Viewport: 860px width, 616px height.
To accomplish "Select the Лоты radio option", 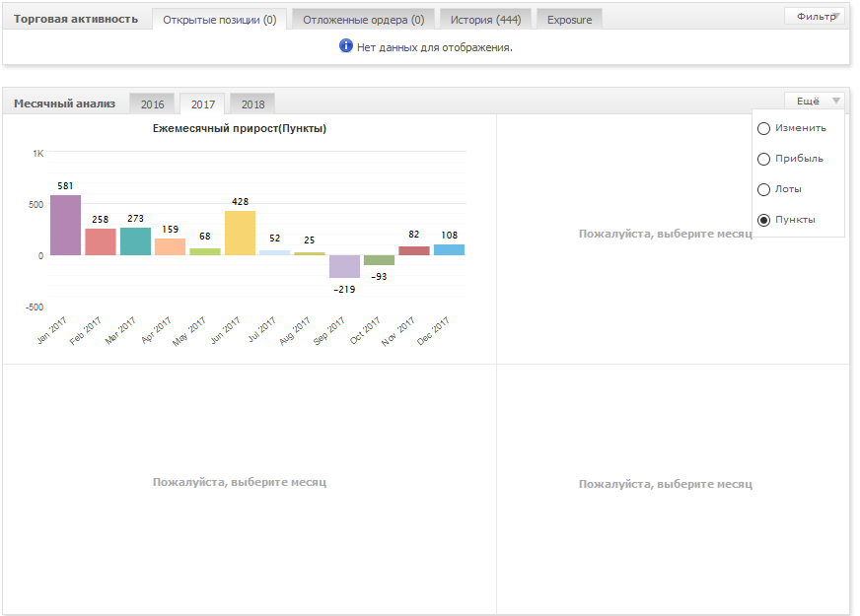I will pos(763,190).
